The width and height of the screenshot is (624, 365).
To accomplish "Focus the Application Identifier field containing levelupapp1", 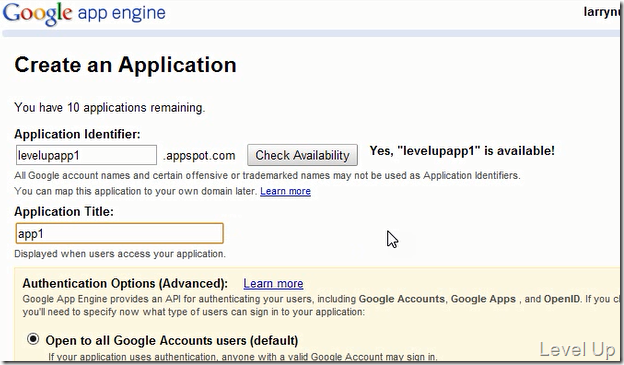I will (86, 155).
